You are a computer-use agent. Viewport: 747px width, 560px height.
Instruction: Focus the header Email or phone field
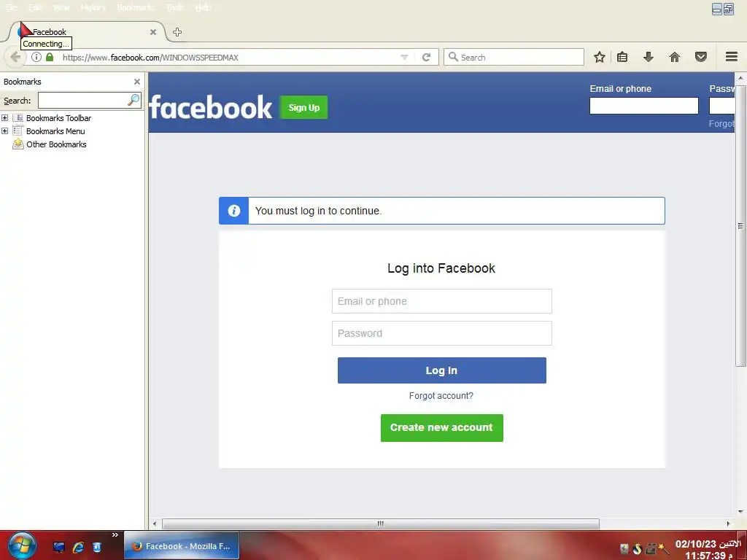coord(643,106)
